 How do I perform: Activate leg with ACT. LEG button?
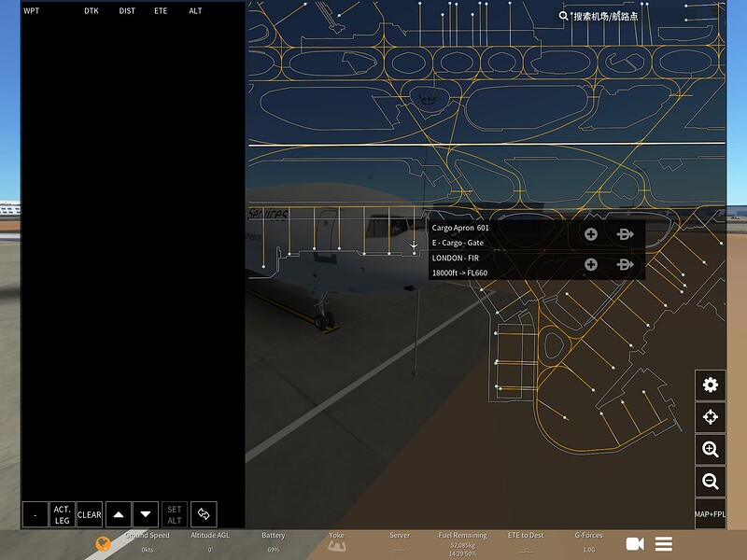click(x=62, y=514)
